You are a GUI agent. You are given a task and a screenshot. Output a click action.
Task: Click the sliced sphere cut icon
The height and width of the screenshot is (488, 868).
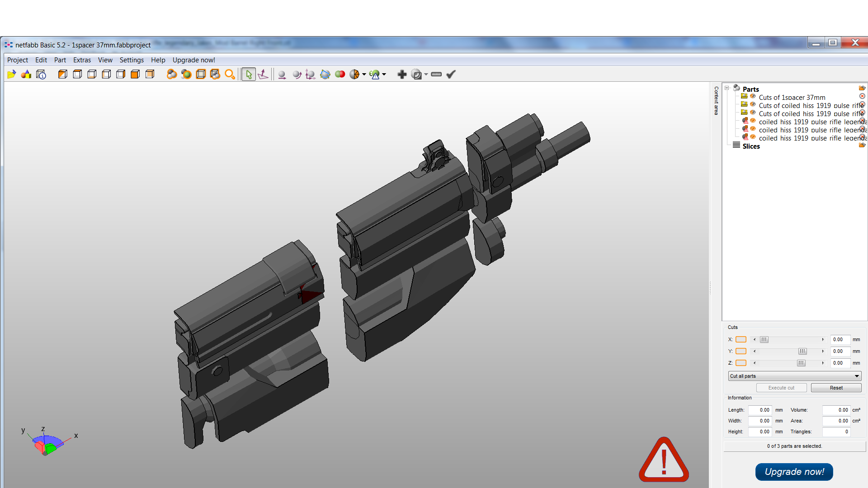(355, 75)
